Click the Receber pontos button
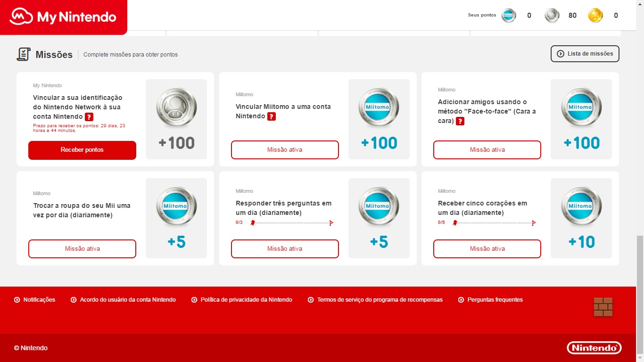The image size is (644, 362). tap(82, 150)
